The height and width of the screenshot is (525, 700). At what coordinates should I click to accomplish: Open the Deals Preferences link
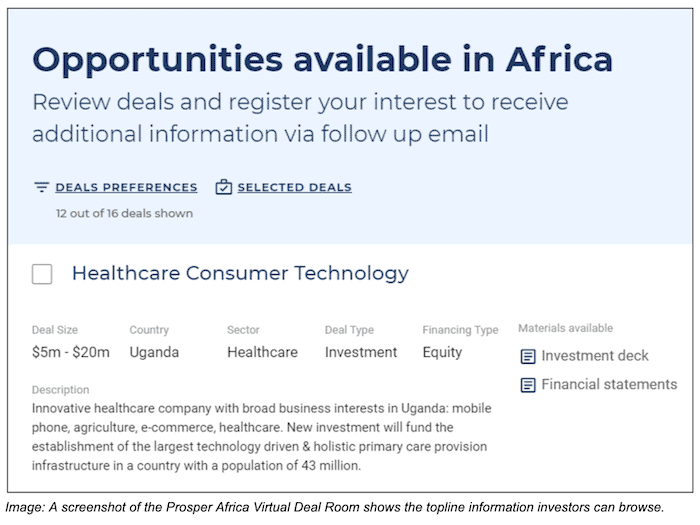pos(126,187)
